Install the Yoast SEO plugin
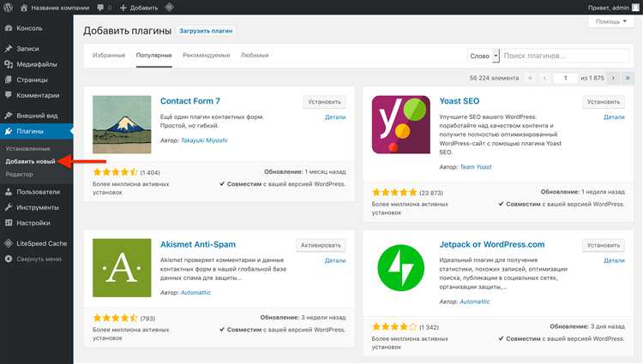 click(x=604, y=102)
